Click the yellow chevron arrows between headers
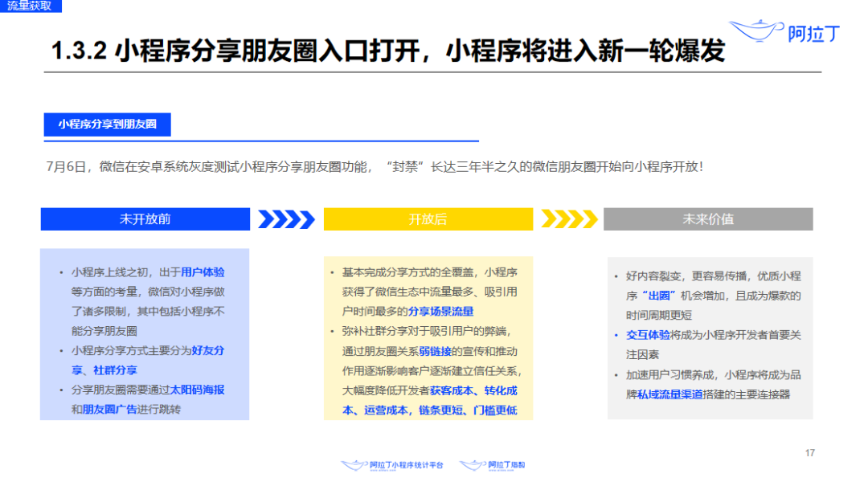Viewport: 868px width, 490px height. 568,219
